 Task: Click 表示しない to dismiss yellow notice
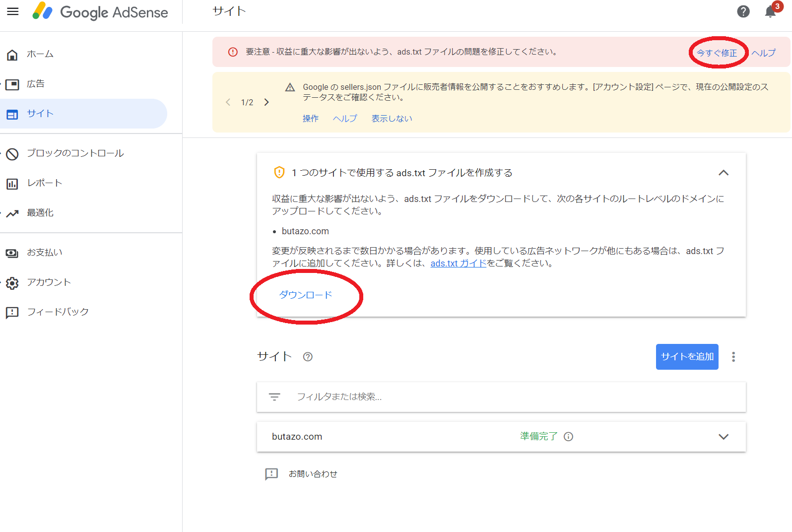(x=392, y=119)
